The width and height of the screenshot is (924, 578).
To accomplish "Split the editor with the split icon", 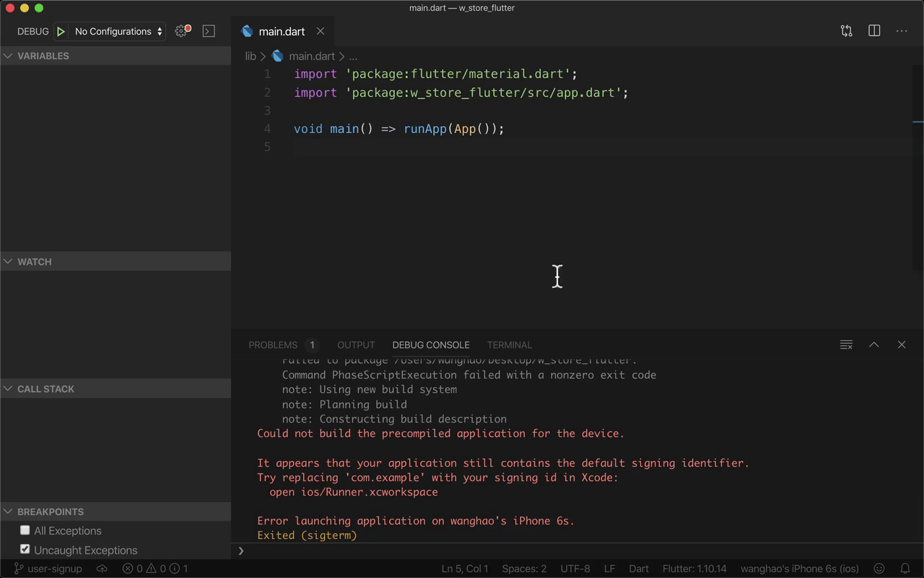I will coord(874,31).
